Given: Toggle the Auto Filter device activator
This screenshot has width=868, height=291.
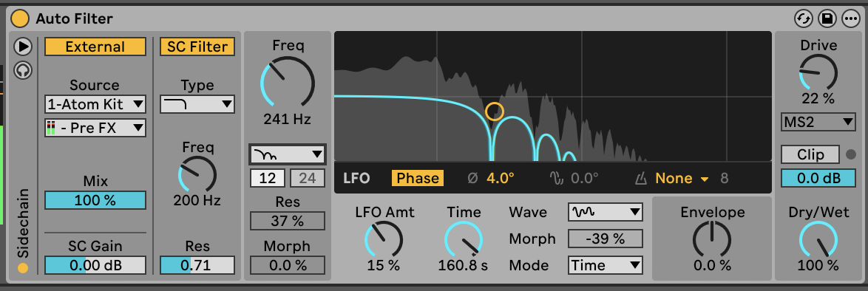Looking at the screenshot, I should [x=19, y=18].
